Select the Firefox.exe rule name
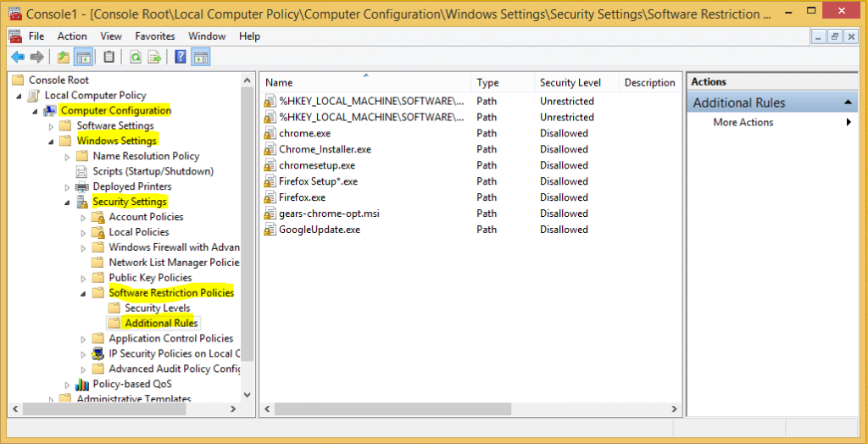Screen dimensions: 868x444 (303, 197)
